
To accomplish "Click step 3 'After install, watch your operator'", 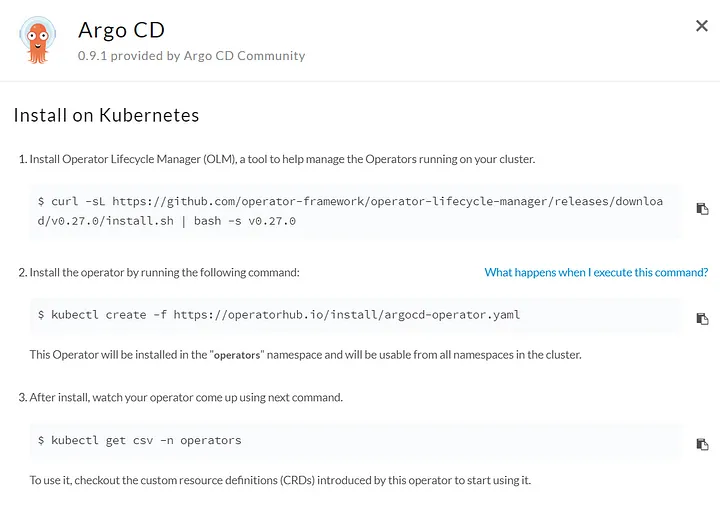I will pyautogui.click(x=180, y=397).
